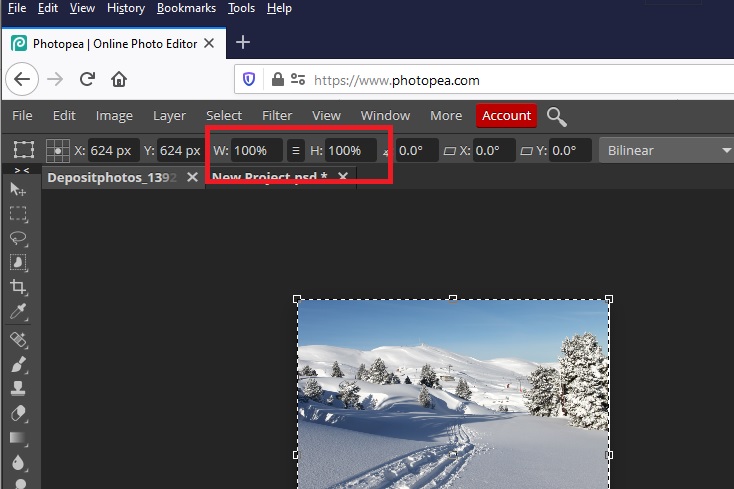Image resolution: width=734 pixels, height=489 pixels.
Task: Click the red Account button
Action: coord(506,116)
